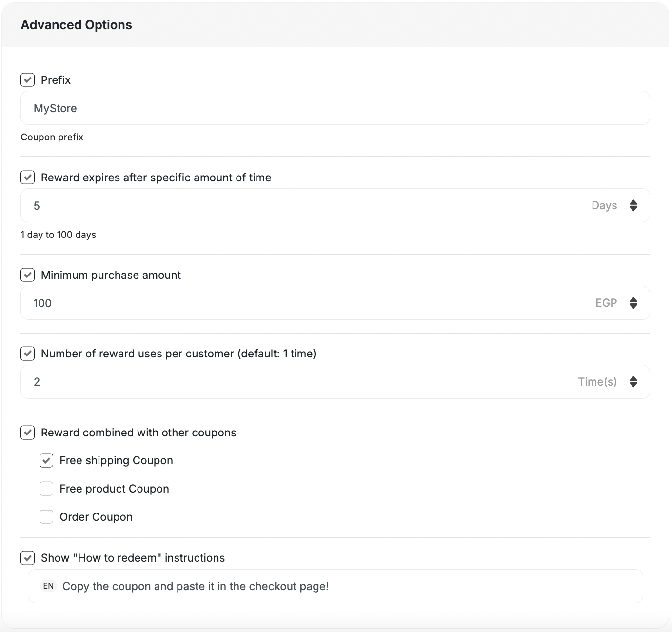Viewport: 672px width, 632px height.
Task: Open the Days duration unit selector
Action: pos(605,205)
